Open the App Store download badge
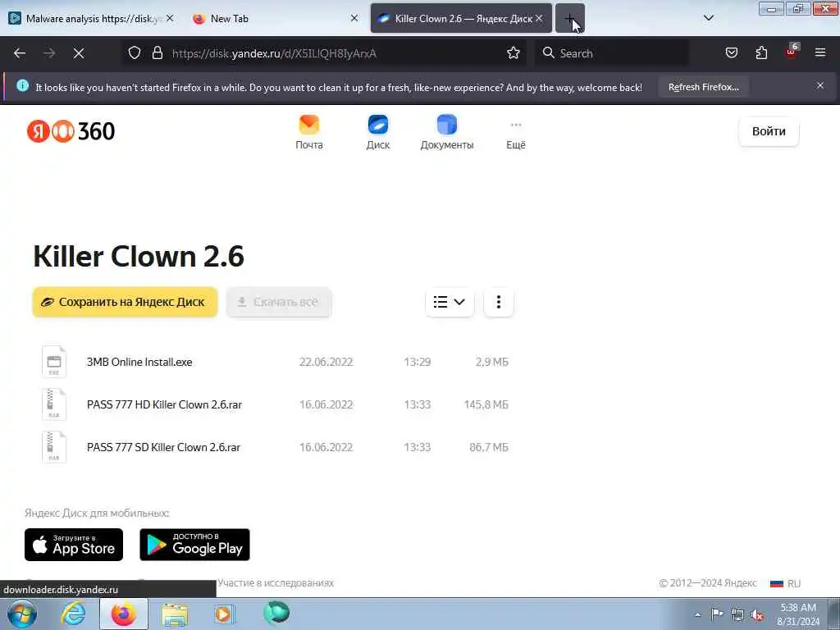Screen dimensions: 840x630 pyautogui.click(x=74, y=545)
